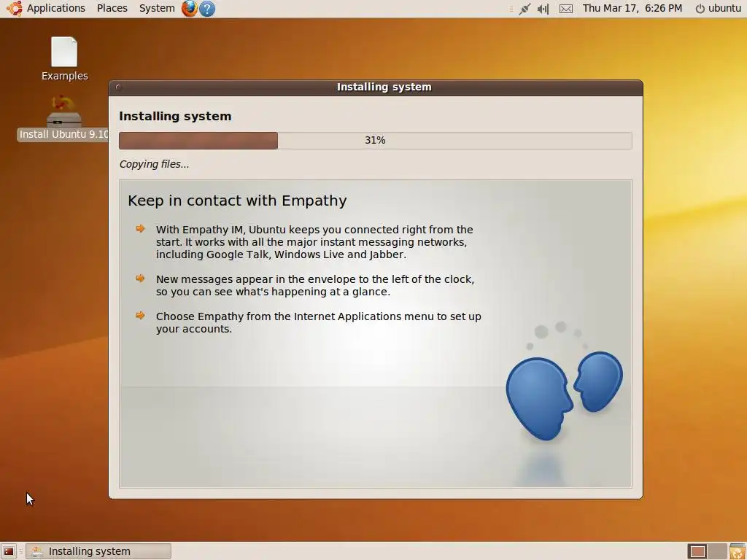Switch to the second workspace
Screen dimensions: 747x560
(716, 551)
